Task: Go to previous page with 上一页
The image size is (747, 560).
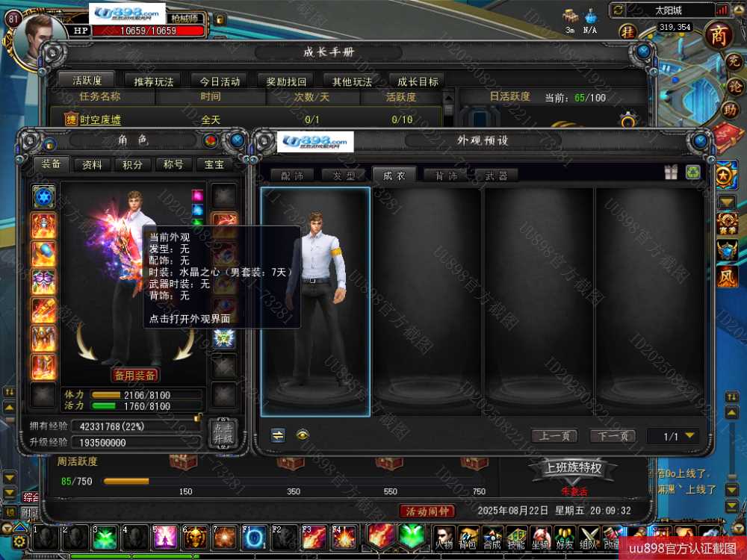Action: coord(554,436)
